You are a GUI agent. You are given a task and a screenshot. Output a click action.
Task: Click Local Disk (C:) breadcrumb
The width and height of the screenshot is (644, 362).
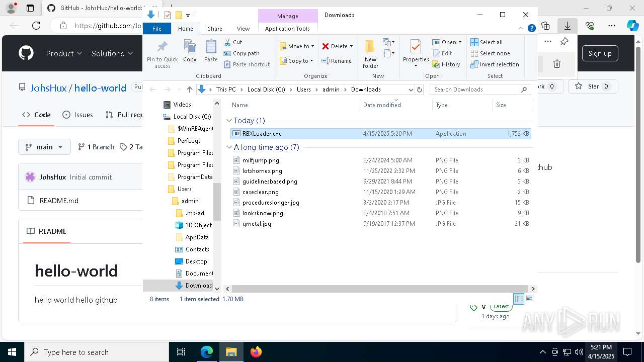click(x=266, y=89)
